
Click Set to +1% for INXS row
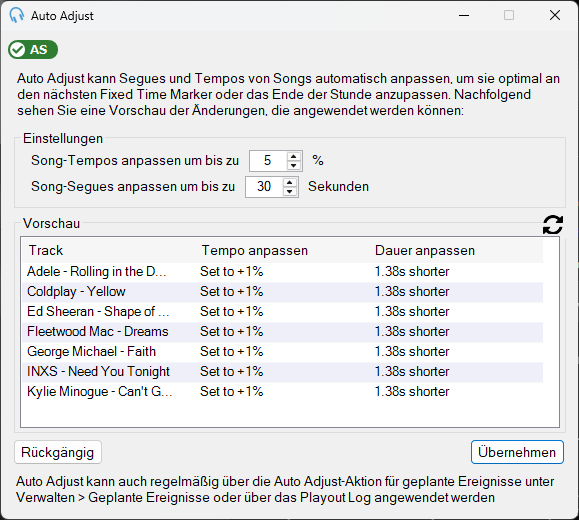pos(232,371)
